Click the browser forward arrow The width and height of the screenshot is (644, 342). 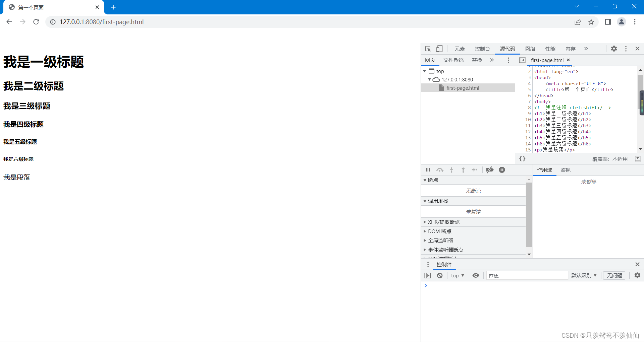(x=22, y=22)
